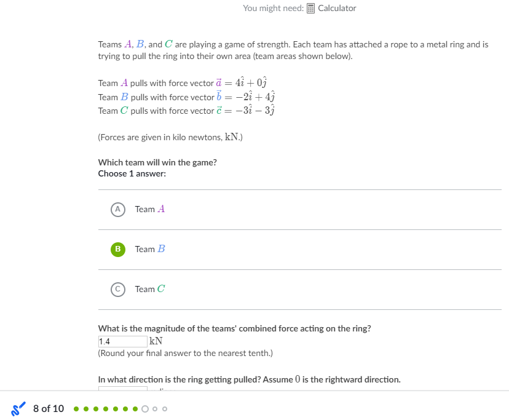Click the magnitude input field with 1.4

[x=123, y=341]
